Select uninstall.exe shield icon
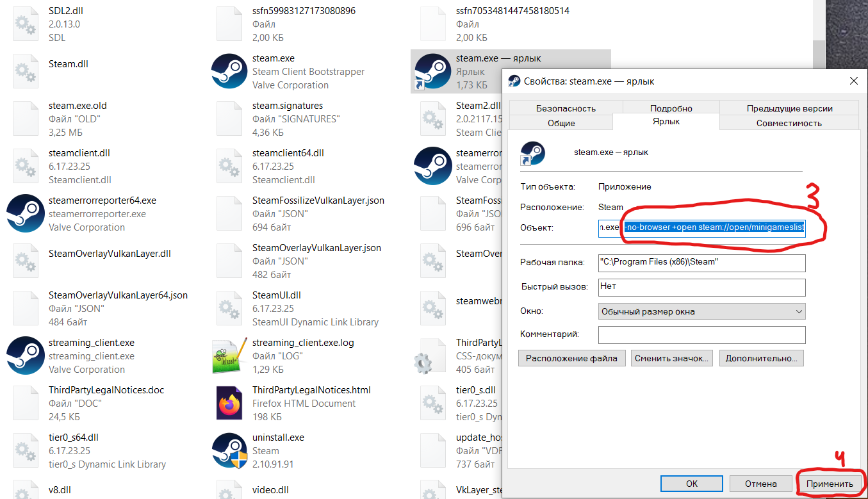868x499 pixels. tap(229, 450)
